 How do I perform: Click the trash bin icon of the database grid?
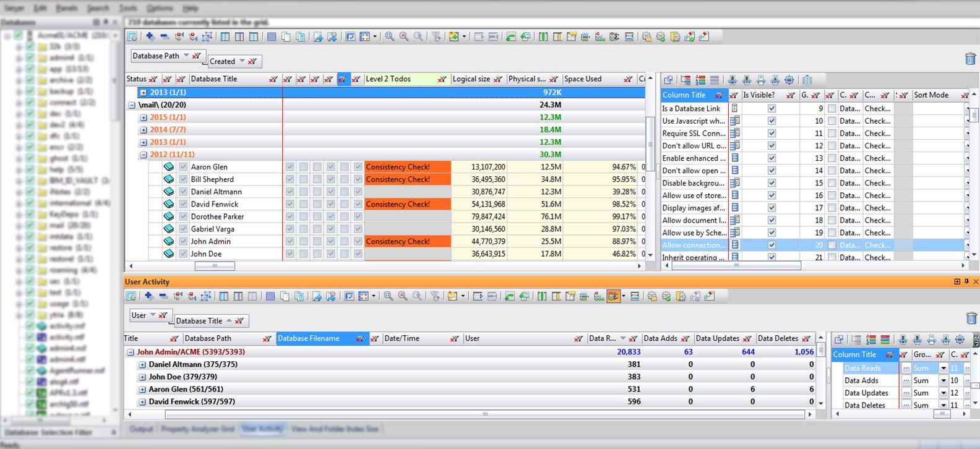970,59
